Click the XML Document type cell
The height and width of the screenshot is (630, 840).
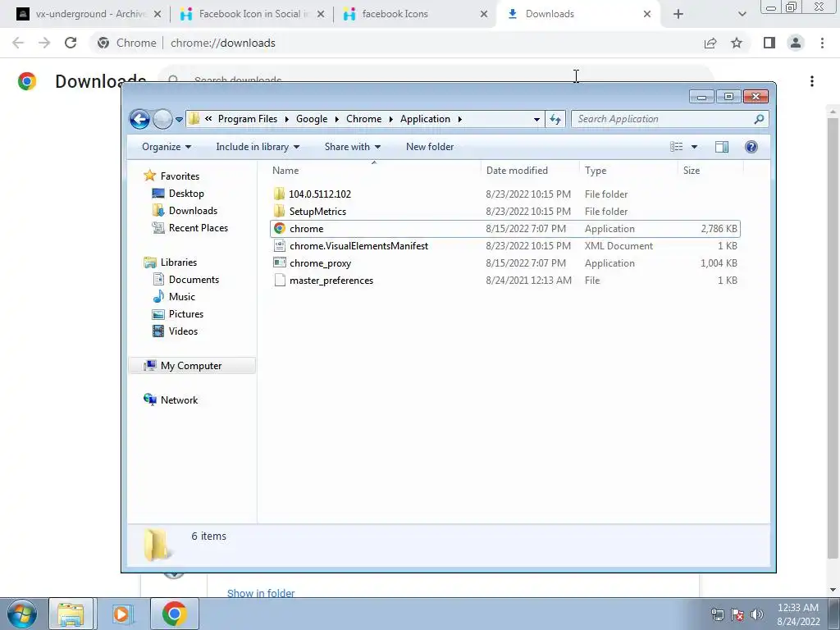(x=619, y=246)
